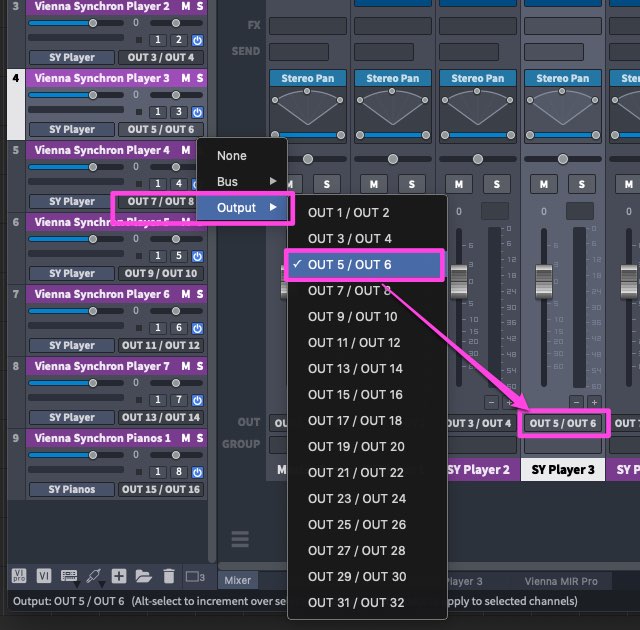Click the volume fader of SY Player 3 strip
Viewport: 640px width, 630px height.
(x=543, y=281)
